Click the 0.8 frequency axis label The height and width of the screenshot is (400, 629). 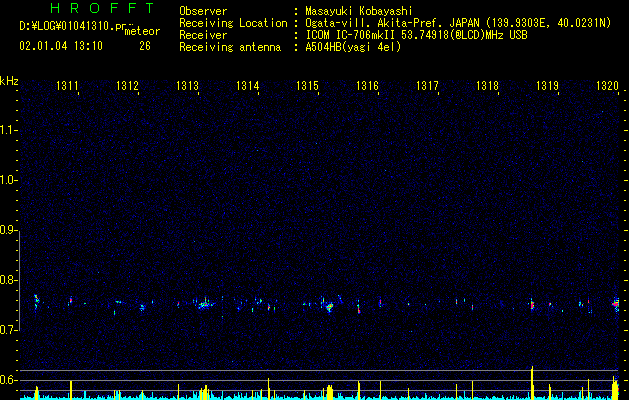[9, 280]
